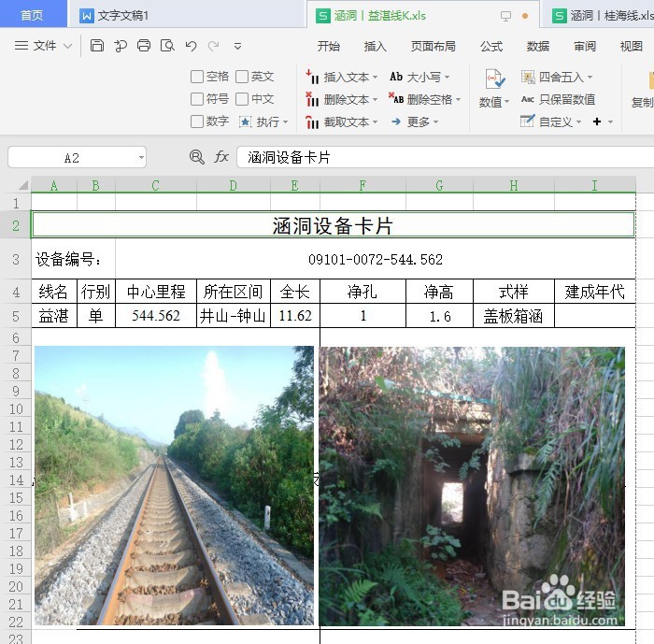Screen dimensions: 654x644
Task: Click the Save icon in quick toolbar
Action: click(97, 46)
